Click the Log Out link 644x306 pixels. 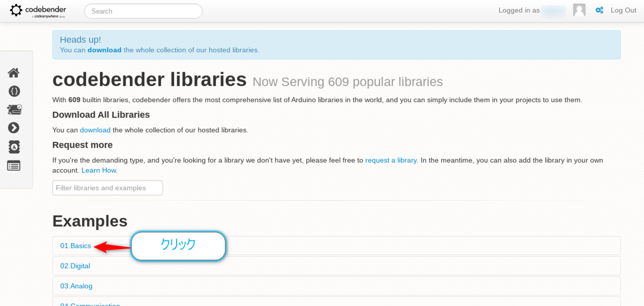pyautogui.click(x=624, y=10)
